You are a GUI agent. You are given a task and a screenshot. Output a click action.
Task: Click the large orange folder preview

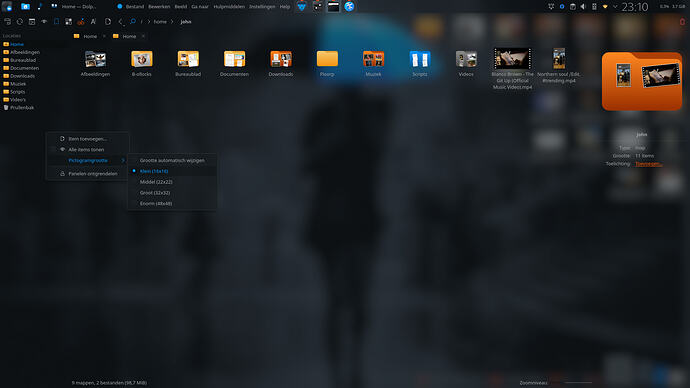tap(642, 81)
